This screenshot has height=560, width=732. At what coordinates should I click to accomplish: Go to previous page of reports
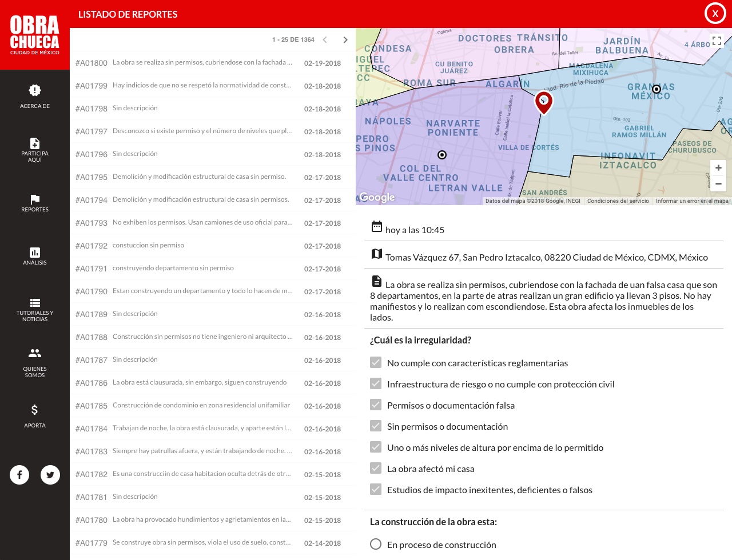325,39
